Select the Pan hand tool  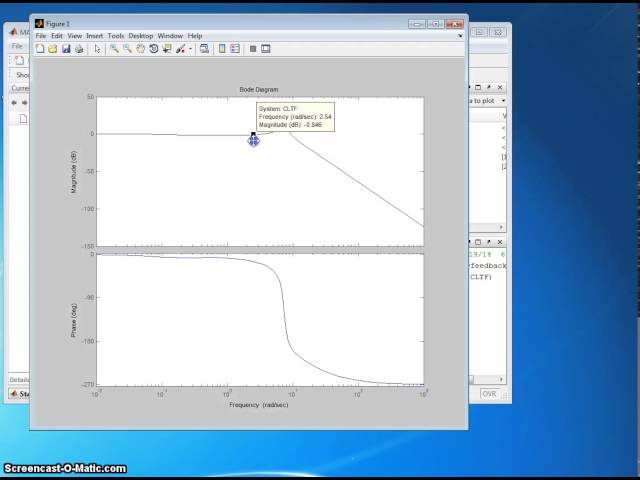[x=140, y=49]
